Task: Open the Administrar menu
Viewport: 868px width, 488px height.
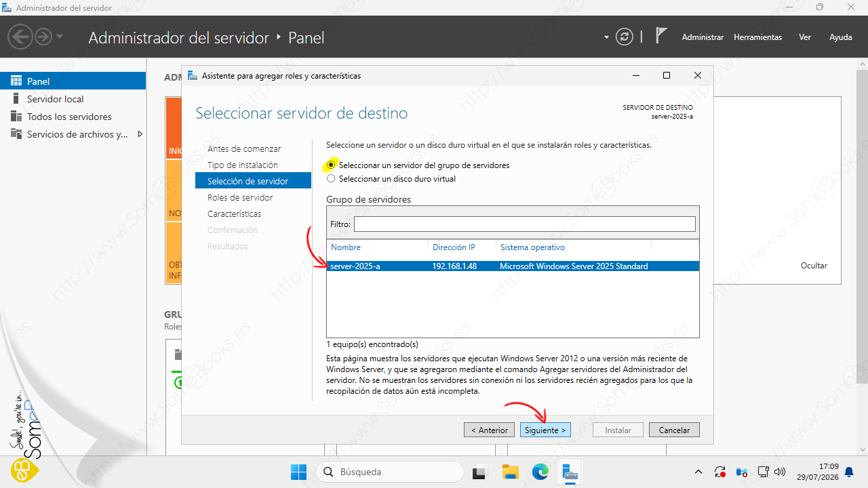Action: coord(703,37)
